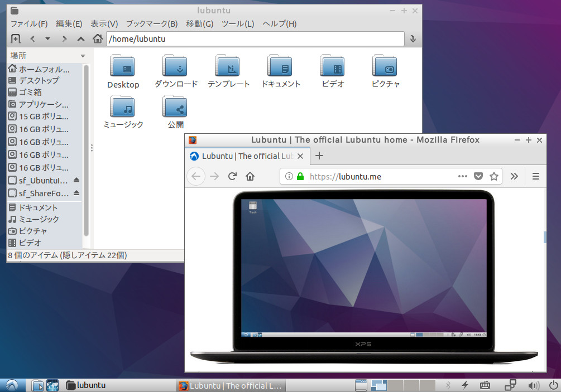
Task: Select 15 GB ボリュ... volume
Action: pyautogui.click(x=45, y=117)
